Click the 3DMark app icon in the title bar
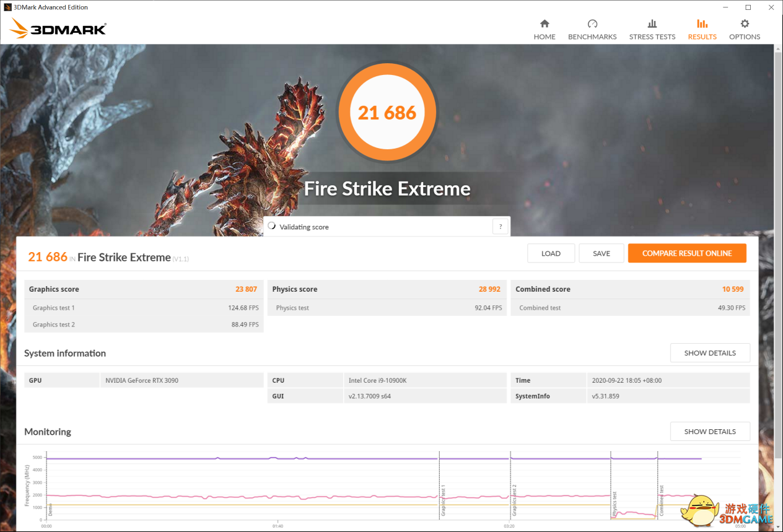783x532 pixels. tap(7, 7)
